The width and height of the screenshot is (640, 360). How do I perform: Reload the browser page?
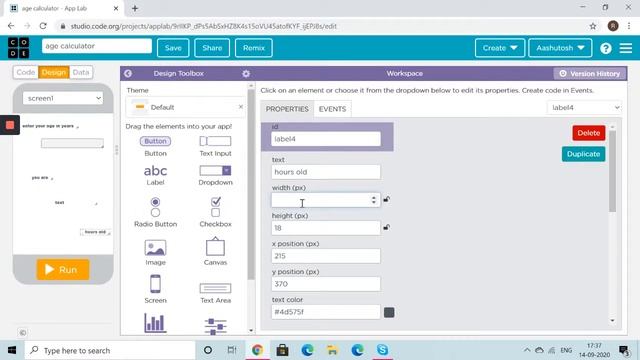point(43,26)
